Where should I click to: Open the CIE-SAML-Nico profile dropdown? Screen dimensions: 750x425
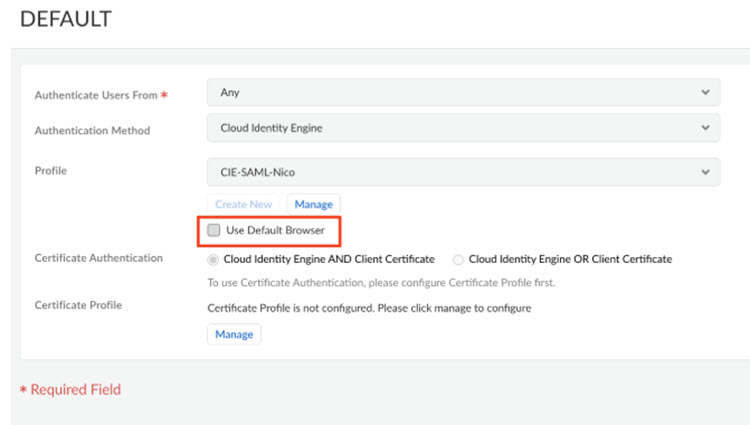pos(462,171)
